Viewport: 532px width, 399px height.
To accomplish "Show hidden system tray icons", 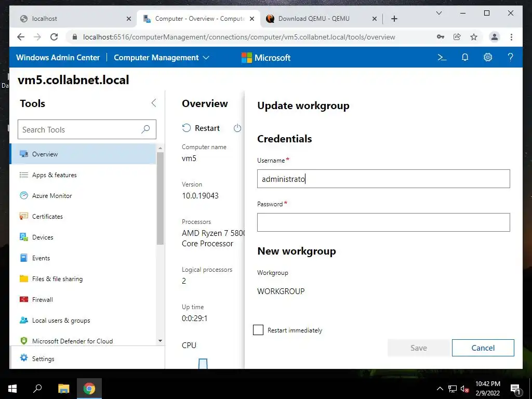I will coord(440,389).
